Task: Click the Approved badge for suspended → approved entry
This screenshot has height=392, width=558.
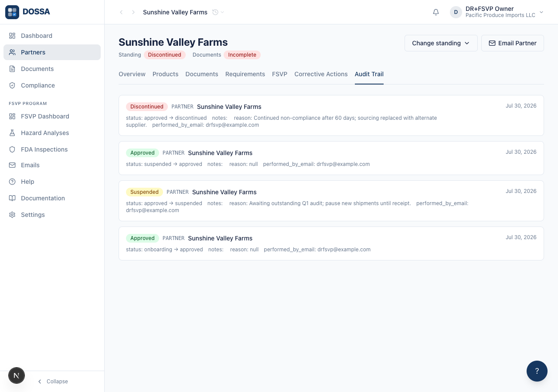Action: tap(143, 153)
